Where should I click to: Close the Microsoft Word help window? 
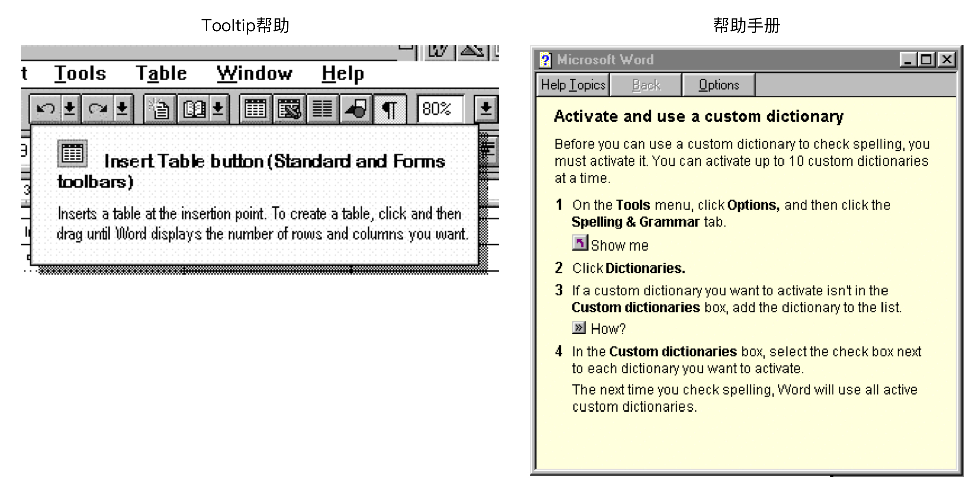(947, 60)
